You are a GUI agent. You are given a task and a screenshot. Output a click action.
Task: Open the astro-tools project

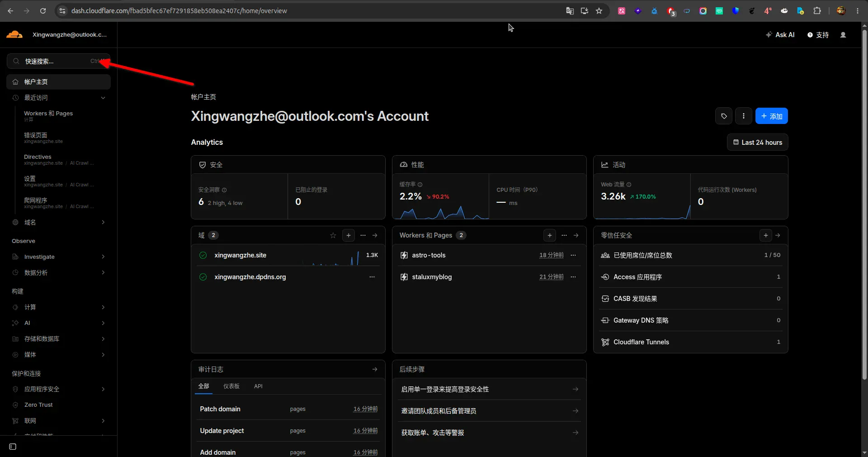point(429,255)
